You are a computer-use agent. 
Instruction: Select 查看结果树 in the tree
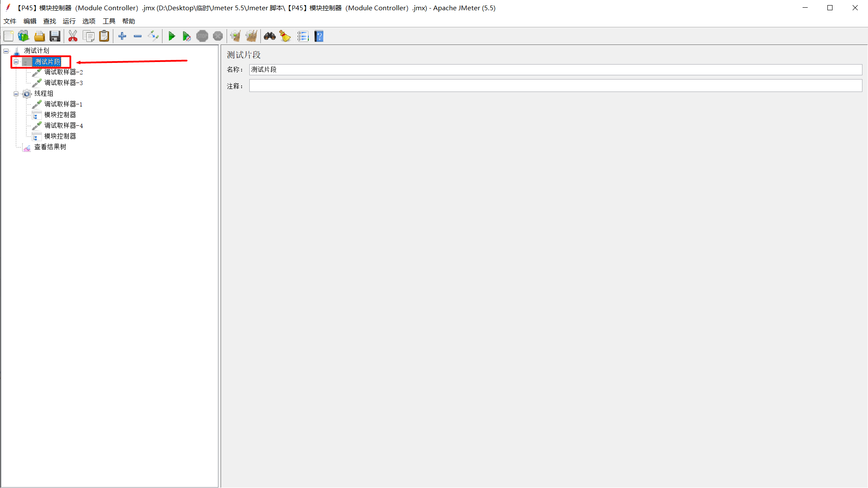[50, 147]
